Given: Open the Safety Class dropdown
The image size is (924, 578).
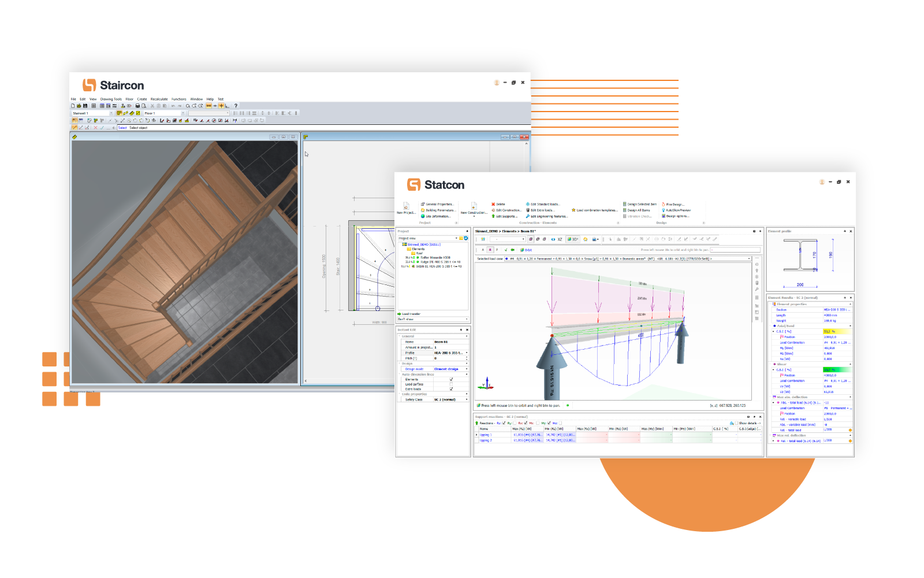Looking at the screenshot, I should pyautogui.click(x=466, y=399).
